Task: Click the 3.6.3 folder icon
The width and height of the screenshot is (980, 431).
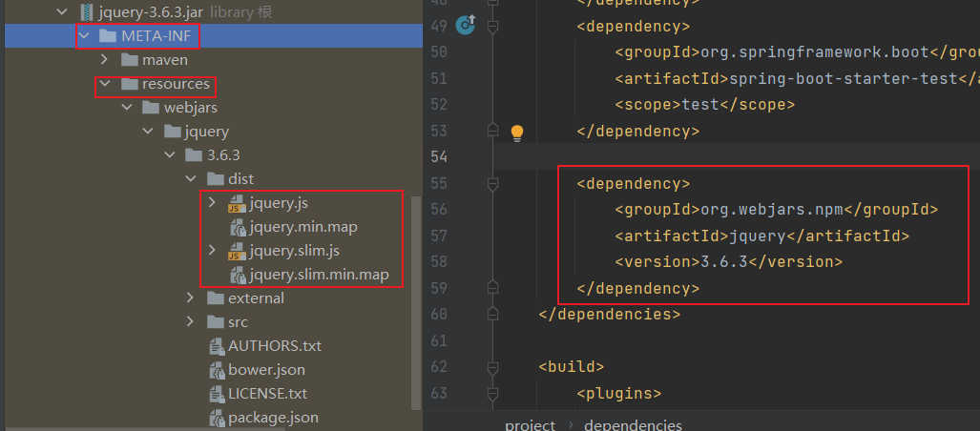Action: tap(194, 155)
